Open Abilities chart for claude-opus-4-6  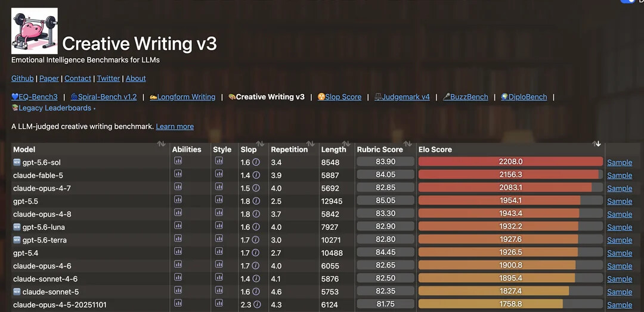(x=178, y=264)
